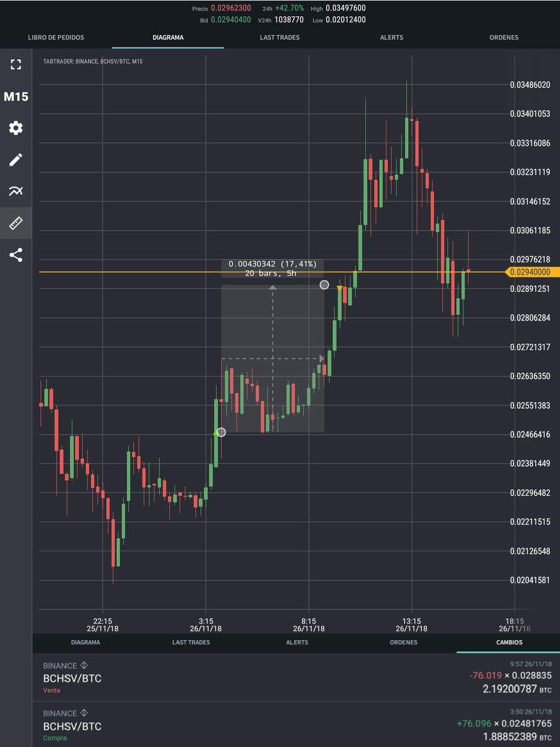Select top Diagrama tab
560x747 pixels.
click(x=168, y=37)
